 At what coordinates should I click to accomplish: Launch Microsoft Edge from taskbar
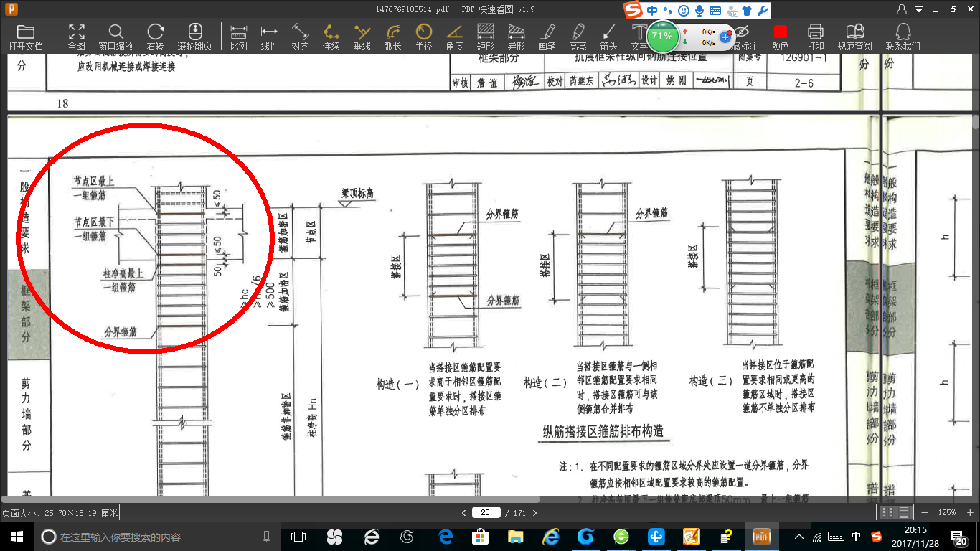[x=445, y=536]
